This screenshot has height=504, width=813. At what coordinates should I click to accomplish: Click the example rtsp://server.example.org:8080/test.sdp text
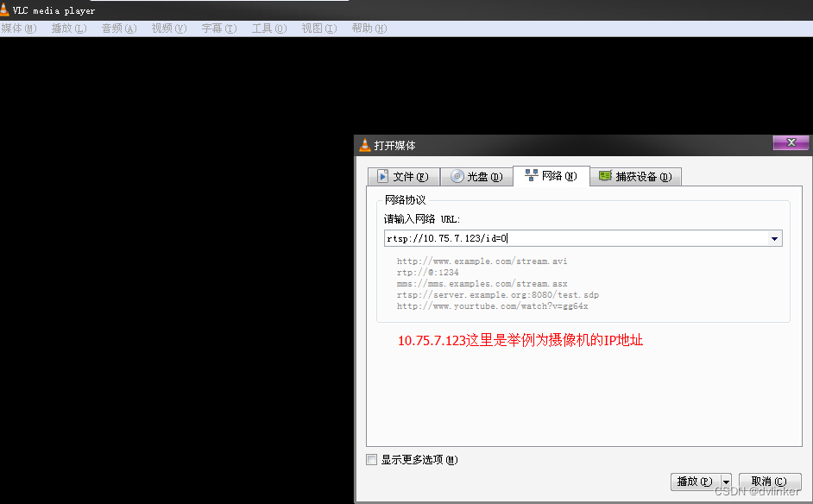point(498,295)
